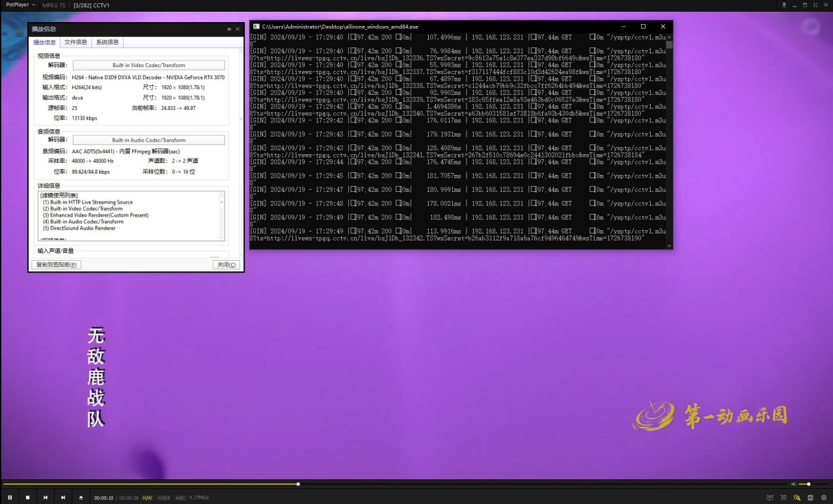Switch to the 系统信息 tab

point(107,42)
